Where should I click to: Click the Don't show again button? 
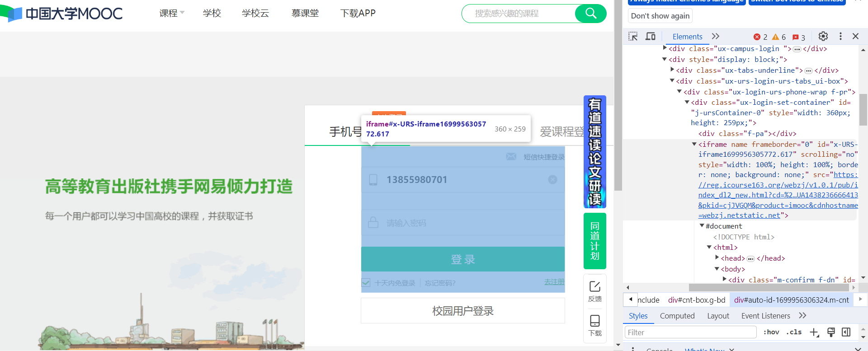click(x=660, y=16)
